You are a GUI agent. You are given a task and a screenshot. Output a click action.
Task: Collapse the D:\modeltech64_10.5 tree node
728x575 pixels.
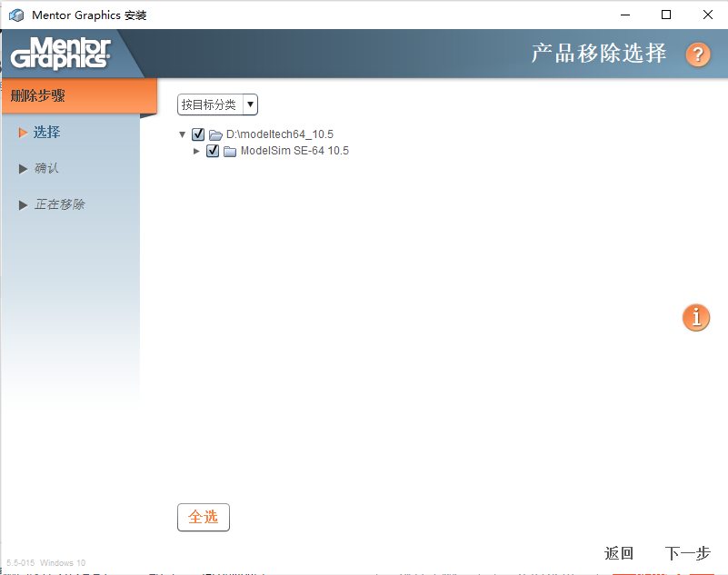[182, 134]
